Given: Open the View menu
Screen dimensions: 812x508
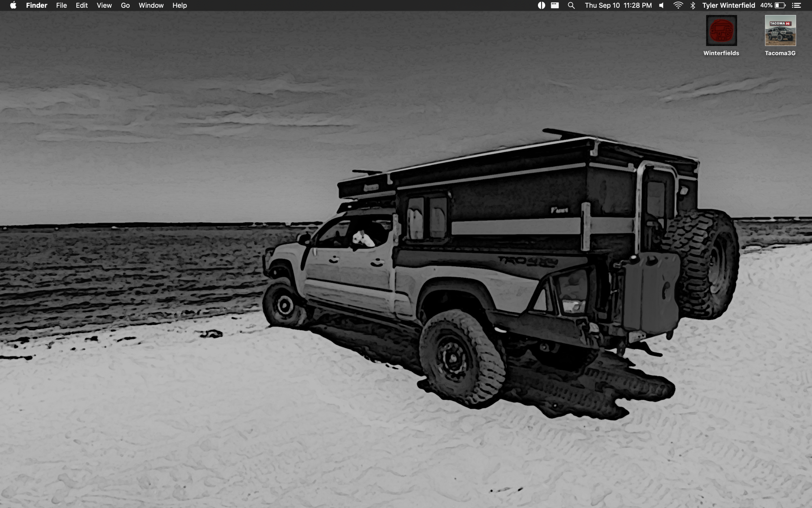Looking at the screenshot, I should point(104,5).
